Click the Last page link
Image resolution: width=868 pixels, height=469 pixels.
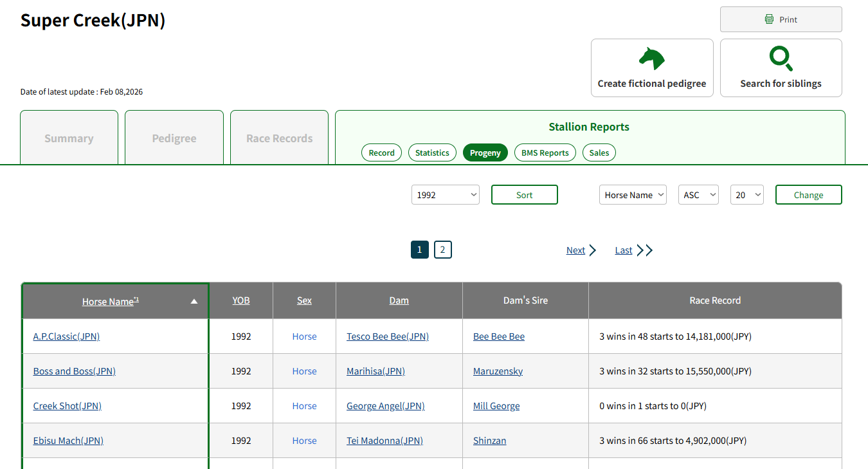(x=624, y=250)
